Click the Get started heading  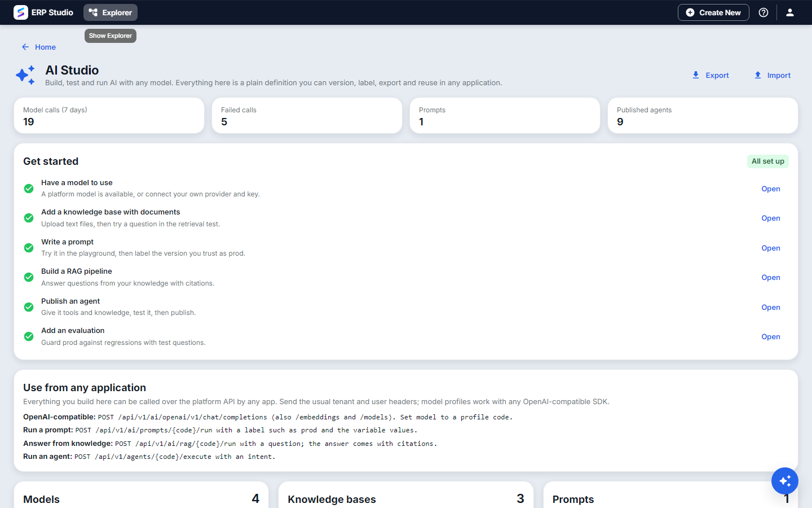click(51, 161)
